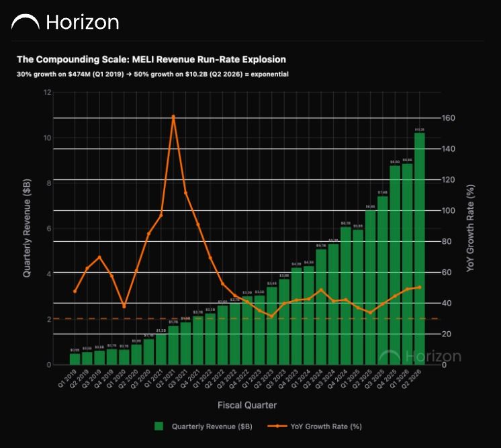This screenshot has width=501, height=448.
Task: Click the Q1 2021 revenue bar
Action: [x=161, y=349]
